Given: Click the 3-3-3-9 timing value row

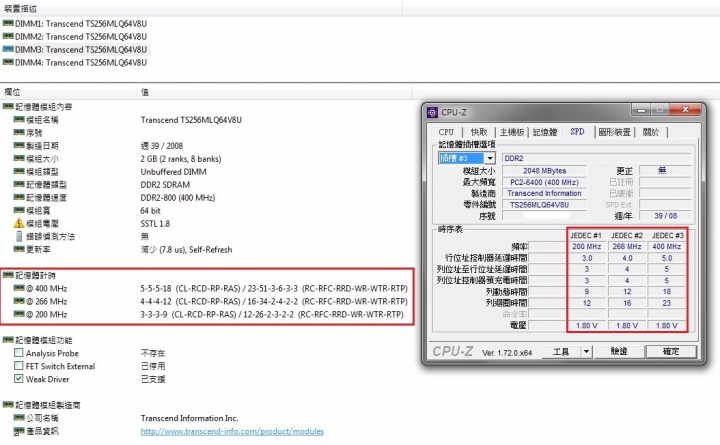Looking at the screenshot, I should 272,314.
